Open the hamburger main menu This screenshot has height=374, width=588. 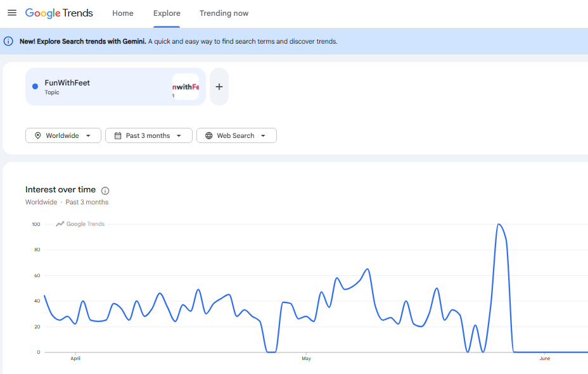12,13
